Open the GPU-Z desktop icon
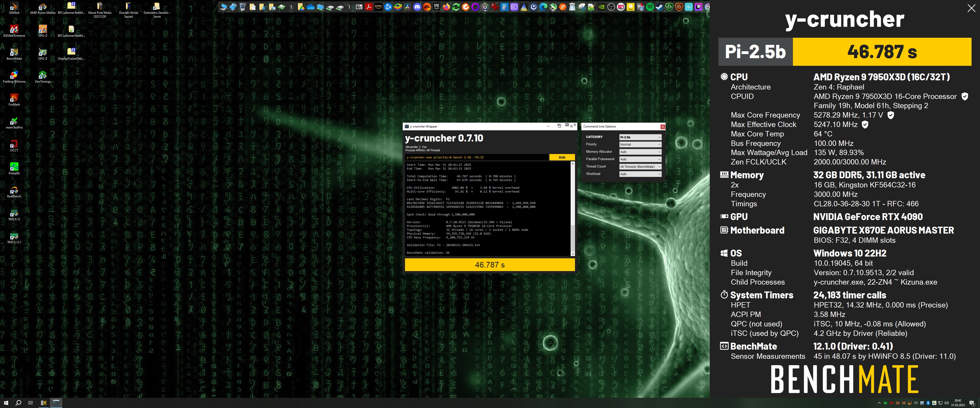Image resolution: width=980 pixels, height=408 pixels. [x=43, y=54]
